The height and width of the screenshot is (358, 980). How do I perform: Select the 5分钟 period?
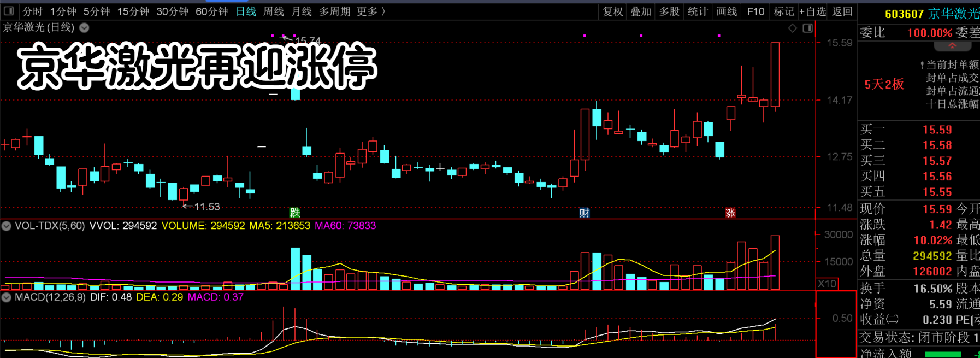(x=97, y=11)
